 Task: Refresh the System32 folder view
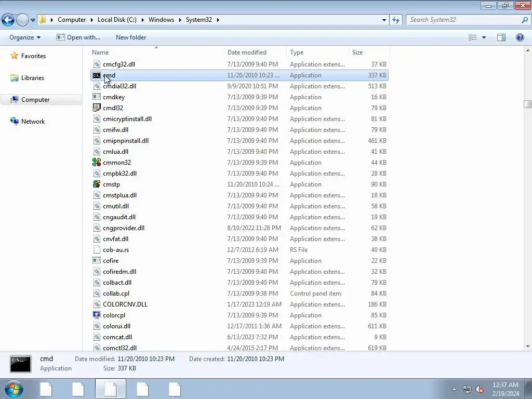[x=395, y=20]
